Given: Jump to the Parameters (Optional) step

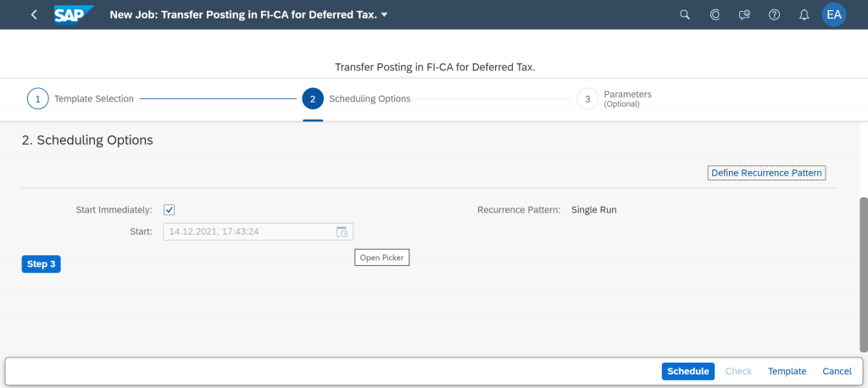Looking at the screenshot, I should pos(615,99).
